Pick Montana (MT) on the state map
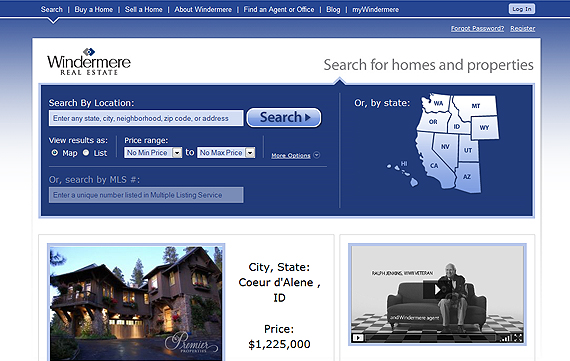Viewport: 570px width, 361px height. [x=475, y=106]
